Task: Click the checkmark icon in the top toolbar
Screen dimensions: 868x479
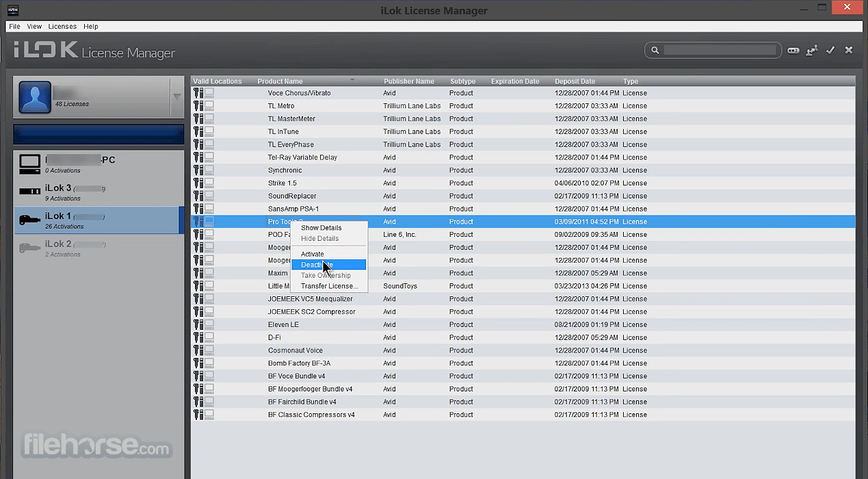Action: click(x=830, y=50)
